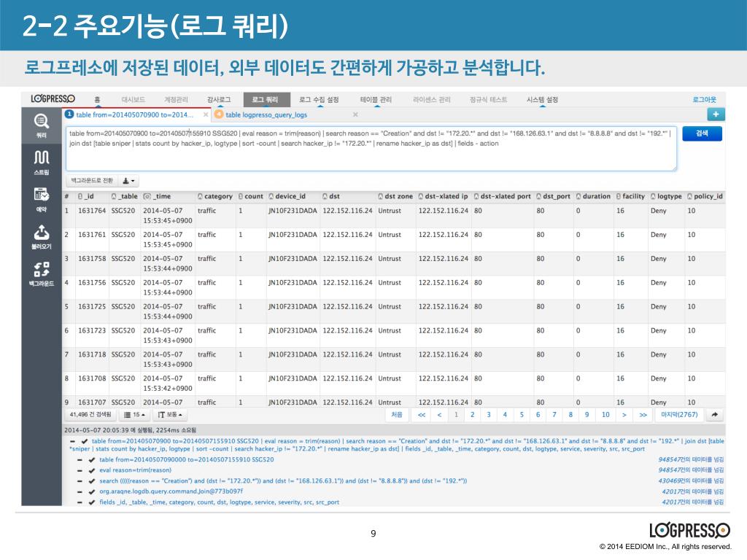This screenshot has width=747, height=560.
Task: Open the 시스템 설정 menu
Action: pyautogui.click(x=542, y=99)
